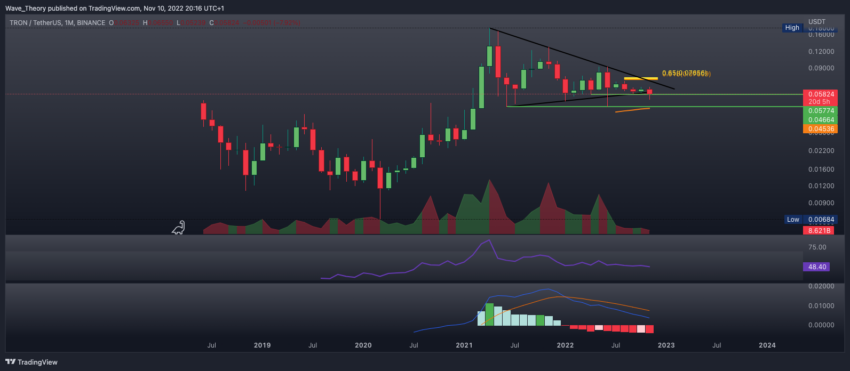Image resolution: width=850 pixels, height=371 pixels.
Task: Click the TradingView logo at the bottom left
Action: (x=31, y=362)
